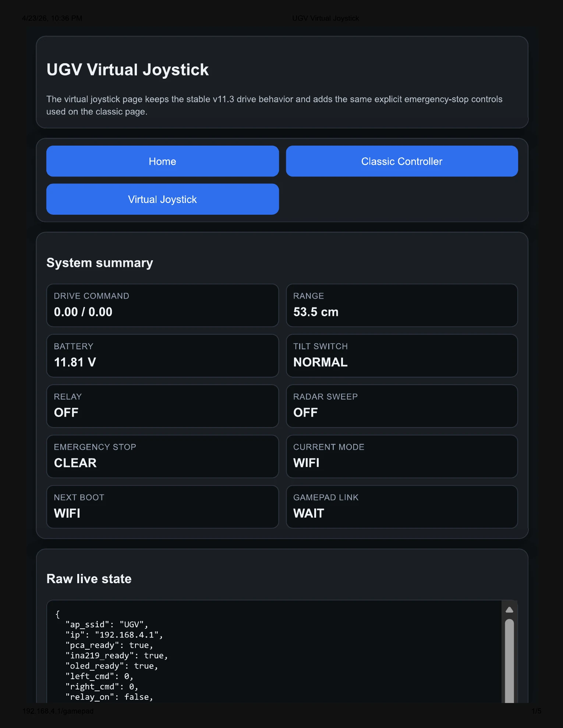
Task: Click the GAMEPAD LINK WAIT card
Action: (402, 507)
